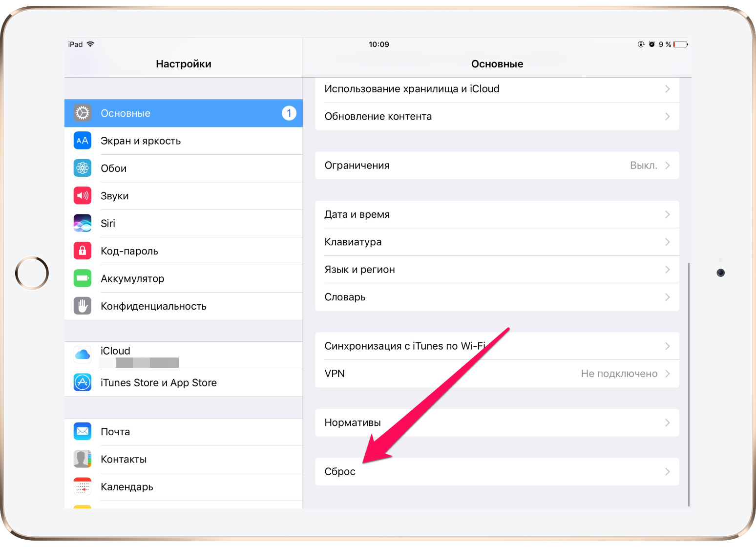Open the Календарь row
The image size is (756, 547).
click(184, 487)
